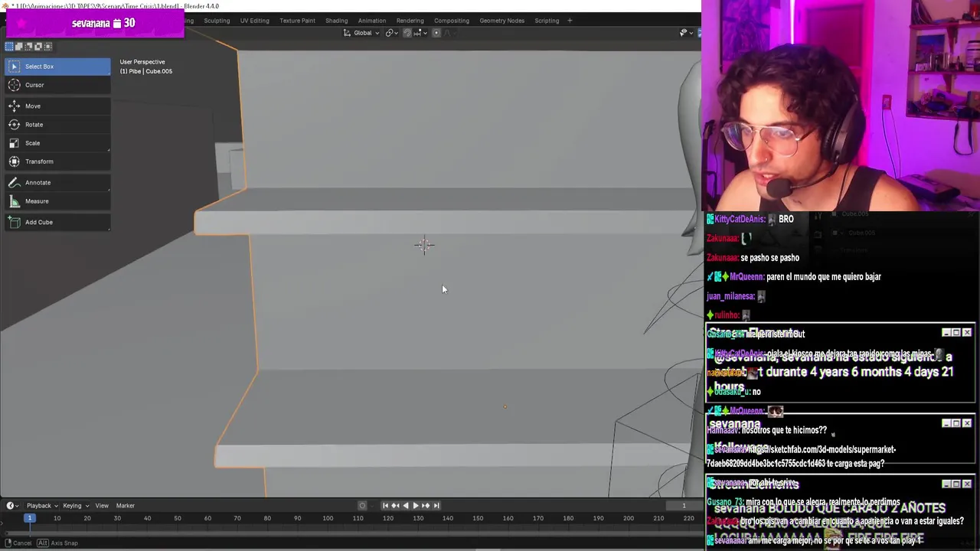Expand the viewport visibility options arrow
The height and width of the screenshot is (551, 980).
[x=691, y=33]
